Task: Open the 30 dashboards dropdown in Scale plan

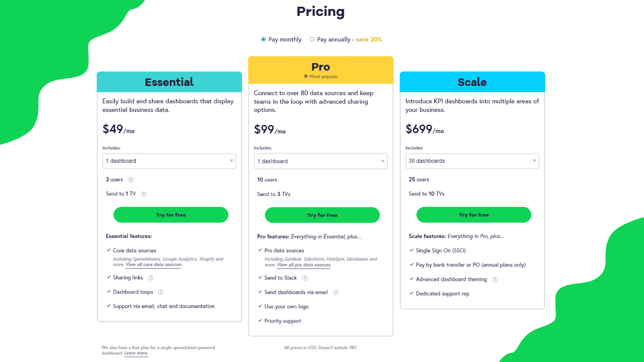Action: (473, 161)
